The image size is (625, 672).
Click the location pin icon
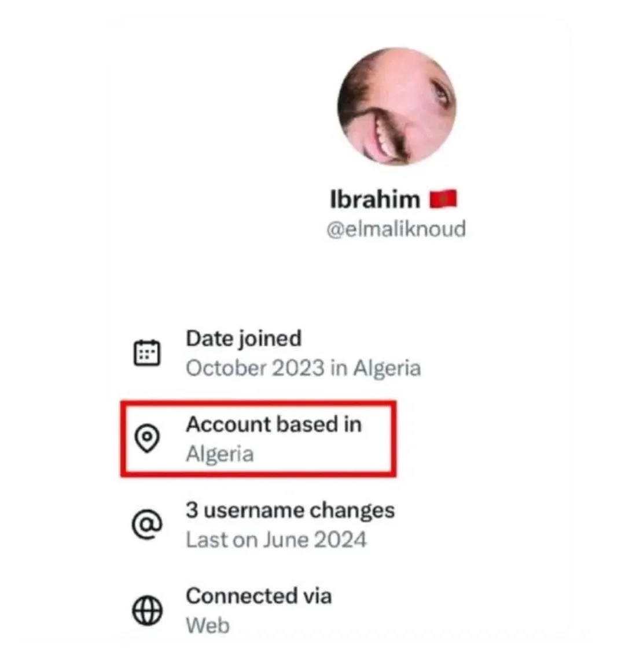(147, 438)
